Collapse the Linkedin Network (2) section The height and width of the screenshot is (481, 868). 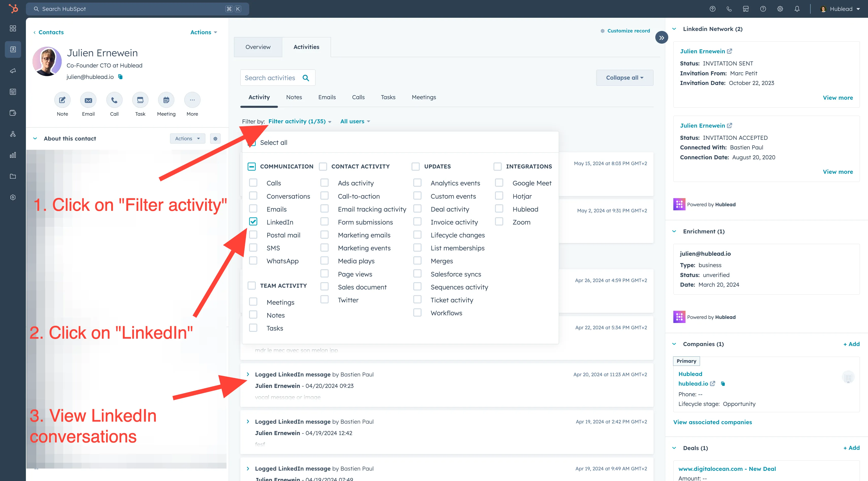[674, 29]
